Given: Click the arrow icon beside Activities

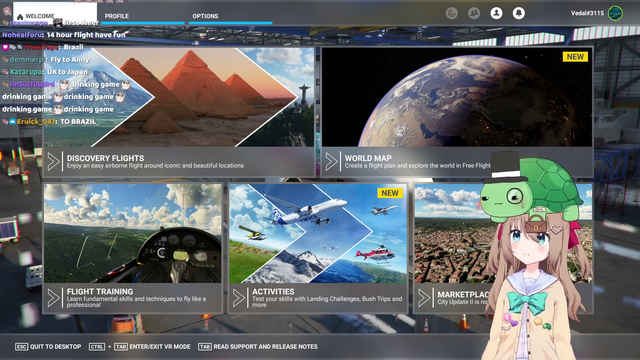Looking at the screenshot, I should [x=239, y=298].
